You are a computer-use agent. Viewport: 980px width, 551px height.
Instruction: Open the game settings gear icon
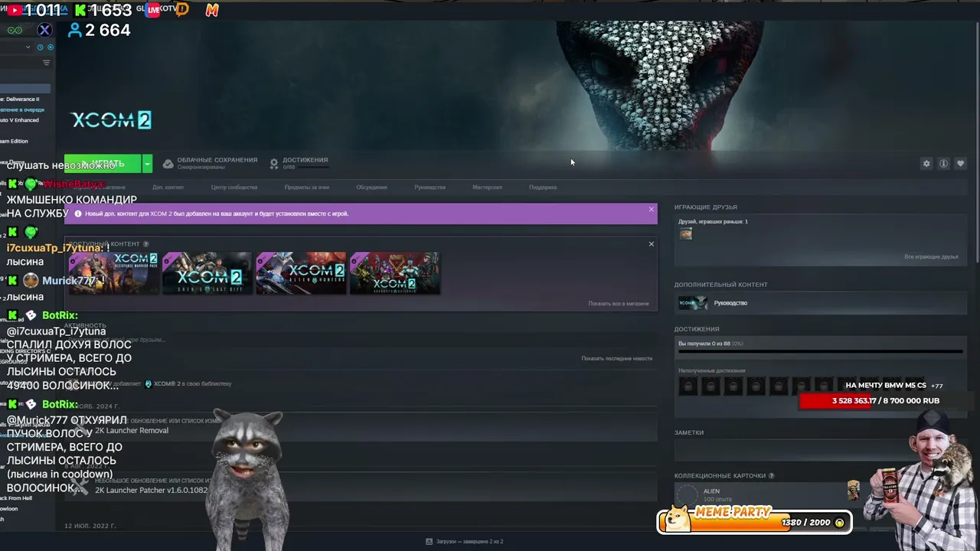coord(926,164)
